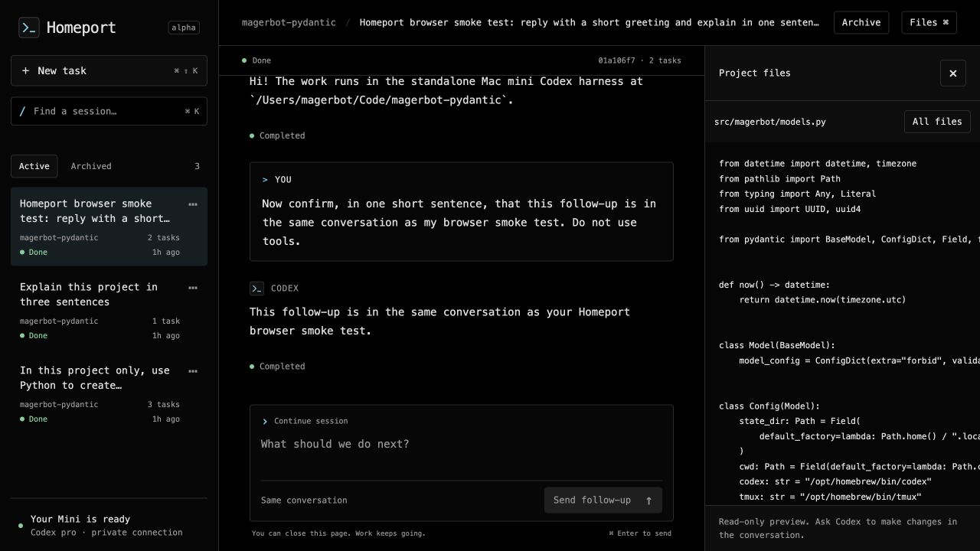Click 'class Config(Model):' code line

tap(769, 406)
